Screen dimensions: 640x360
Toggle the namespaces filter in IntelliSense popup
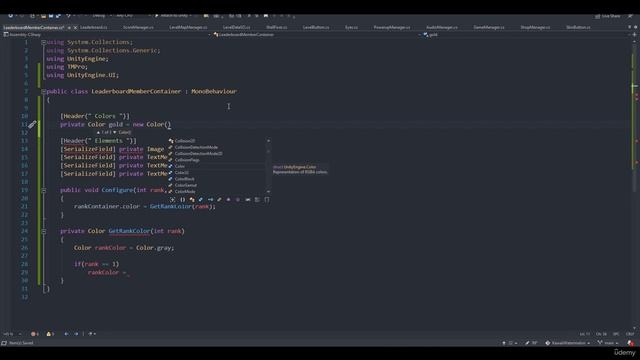[182, 200]
